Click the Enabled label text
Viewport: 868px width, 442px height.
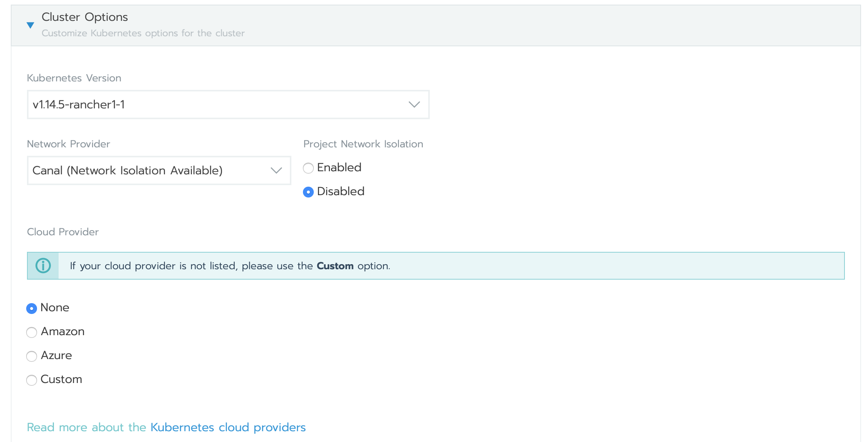coord(339,167)
